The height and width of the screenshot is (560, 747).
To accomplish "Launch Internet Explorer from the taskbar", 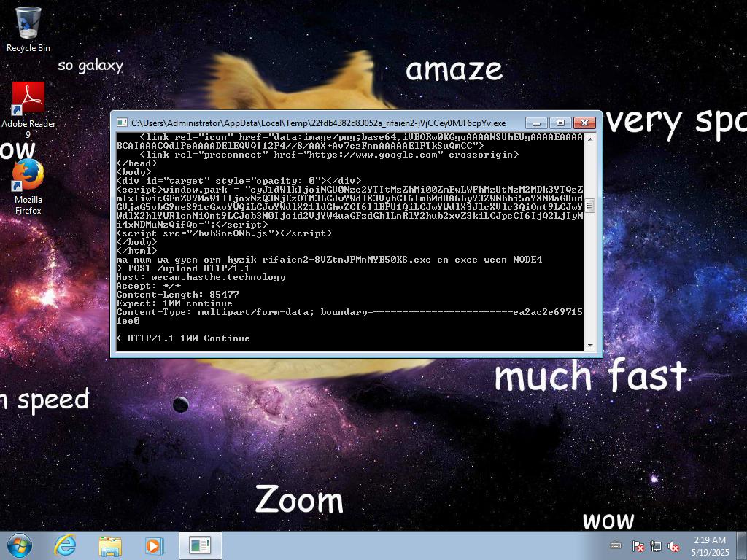I will point(65,545).
